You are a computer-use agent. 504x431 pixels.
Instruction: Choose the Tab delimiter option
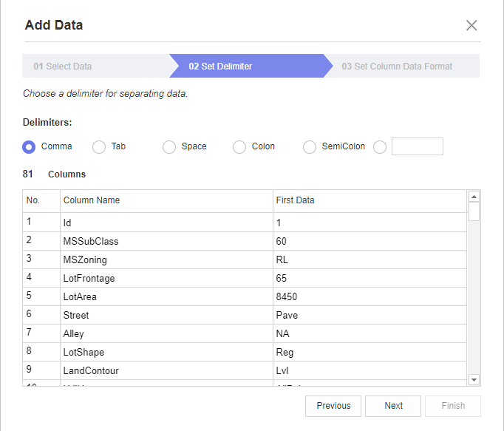[x=99, y=147]
